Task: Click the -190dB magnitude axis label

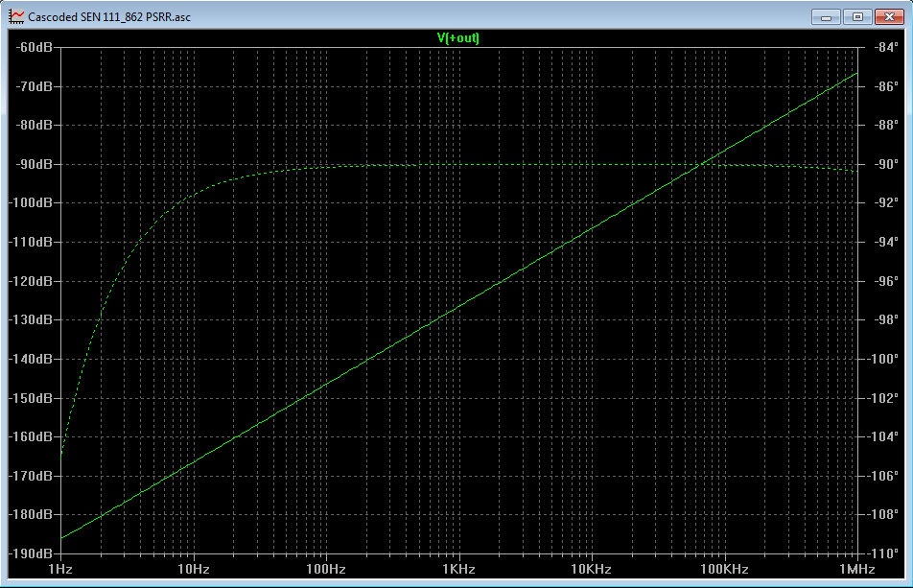Action: 31,553
